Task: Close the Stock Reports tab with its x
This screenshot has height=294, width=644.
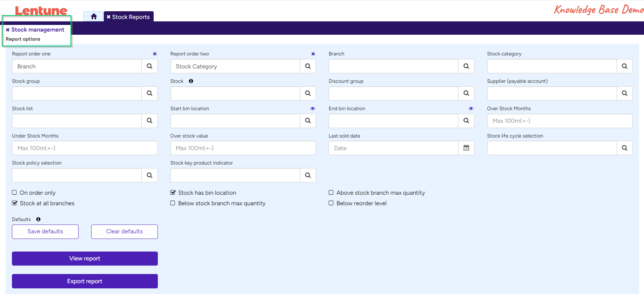Action: 109,17
